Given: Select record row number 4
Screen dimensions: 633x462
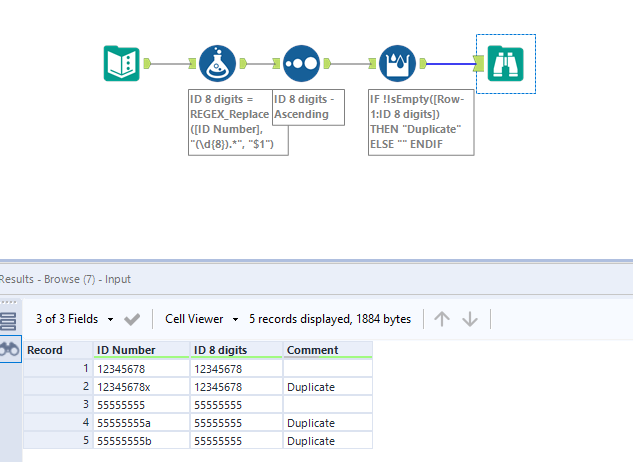Looking at the screenshot, I should [58, 422].
